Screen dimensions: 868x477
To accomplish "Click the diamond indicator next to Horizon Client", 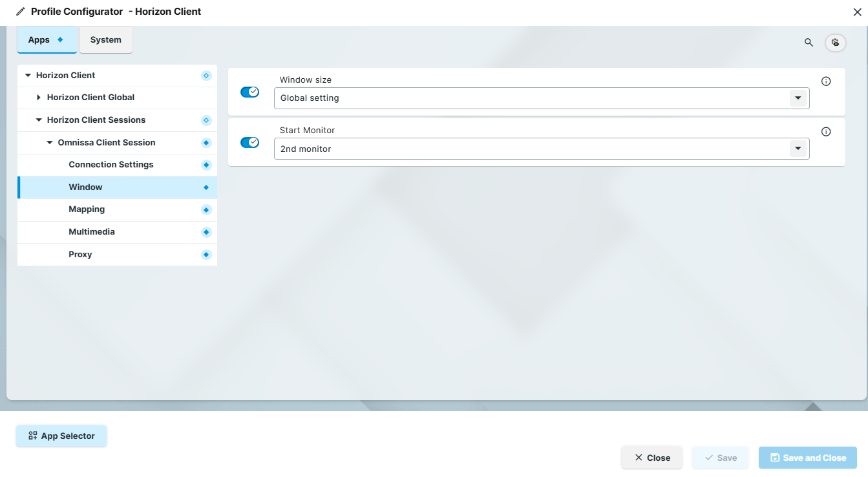I will click(206, 75).
